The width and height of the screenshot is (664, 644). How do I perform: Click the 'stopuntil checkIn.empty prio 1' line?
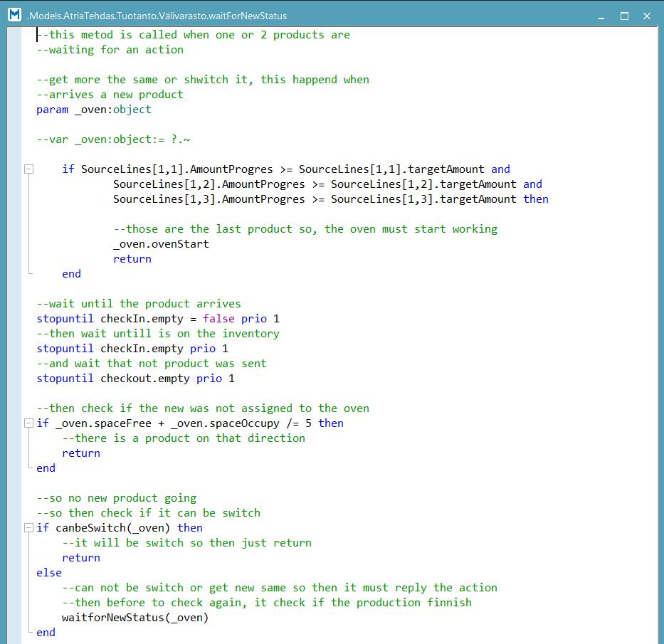[132, 349]
